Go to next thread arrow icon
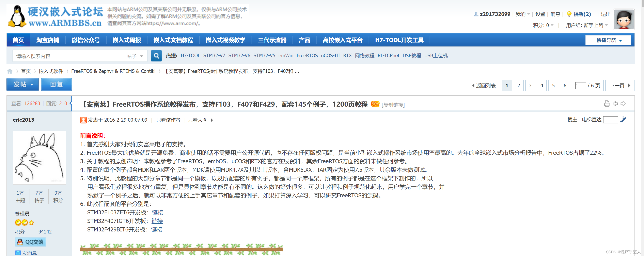This screenshot has width=644, height=256. (623, 104)
